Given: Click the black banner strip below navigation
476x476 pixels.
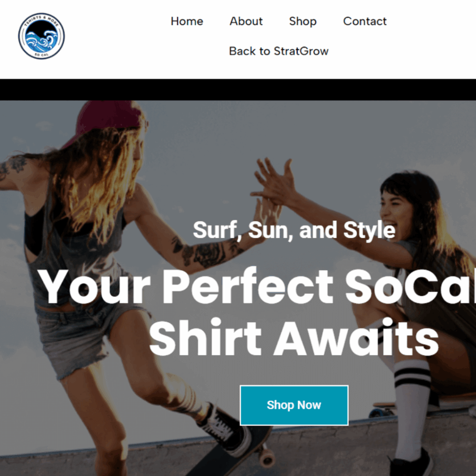Looking at the screenshot, I should 238,90.
